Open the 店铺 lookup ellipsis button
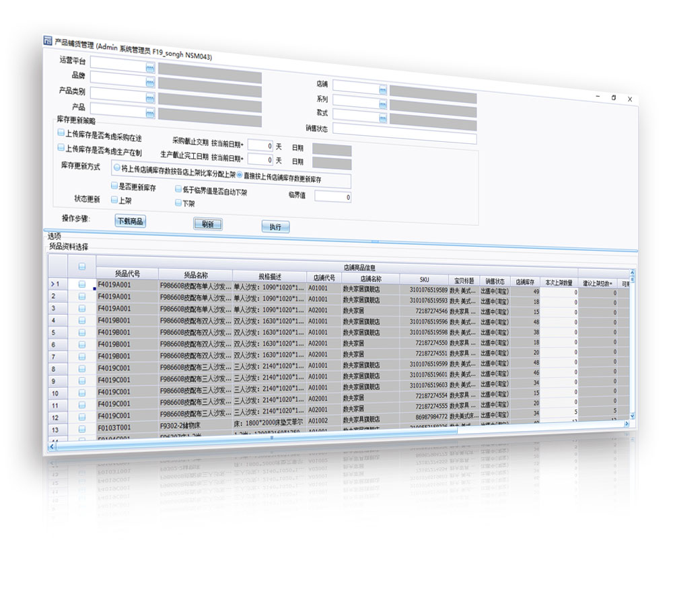Viewport: 673px width, 616px height. (382, 89)
